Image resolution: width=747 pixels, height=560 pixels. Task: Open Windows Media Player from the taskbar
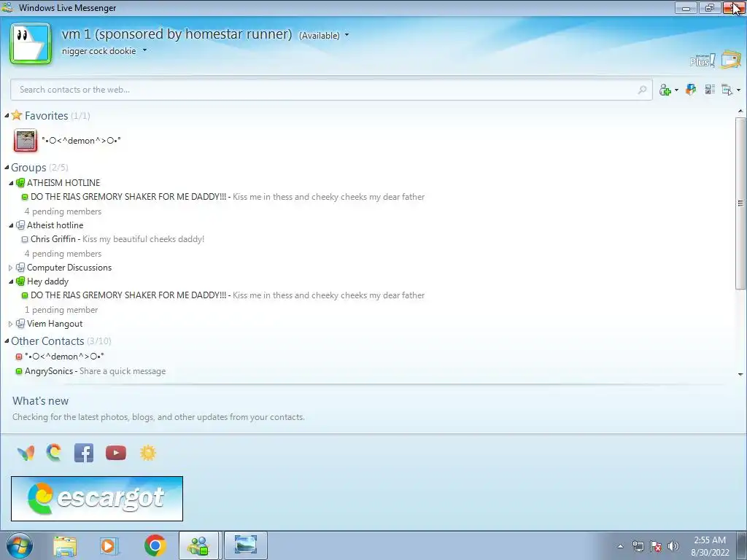[x=108, y=545]
